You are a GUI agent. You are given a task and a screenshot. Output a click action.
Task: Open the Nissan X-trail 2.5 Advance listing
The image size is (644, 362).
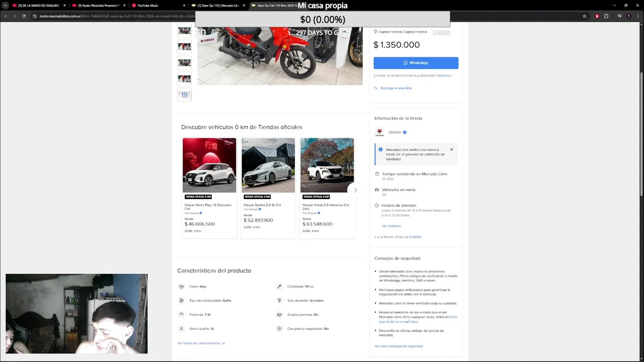[327, 188]
